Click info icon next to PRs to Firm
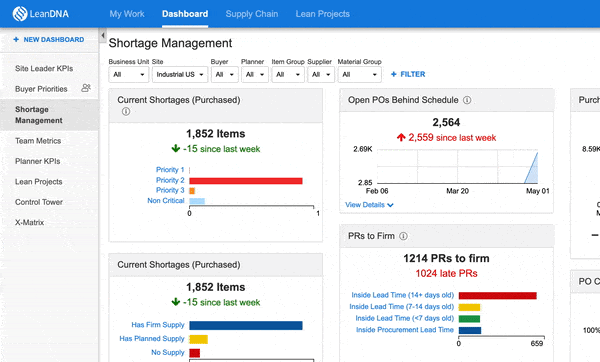The height and width of the screenshot is (362, 600). (x=403, y=236)
